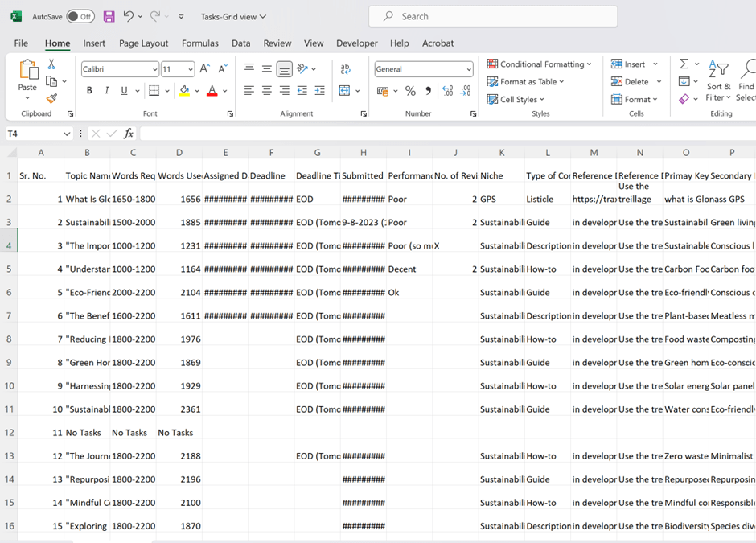Open the Tasks-Grid view title dropdown
This screenshot has width=756, height=543.
(233, 16)
